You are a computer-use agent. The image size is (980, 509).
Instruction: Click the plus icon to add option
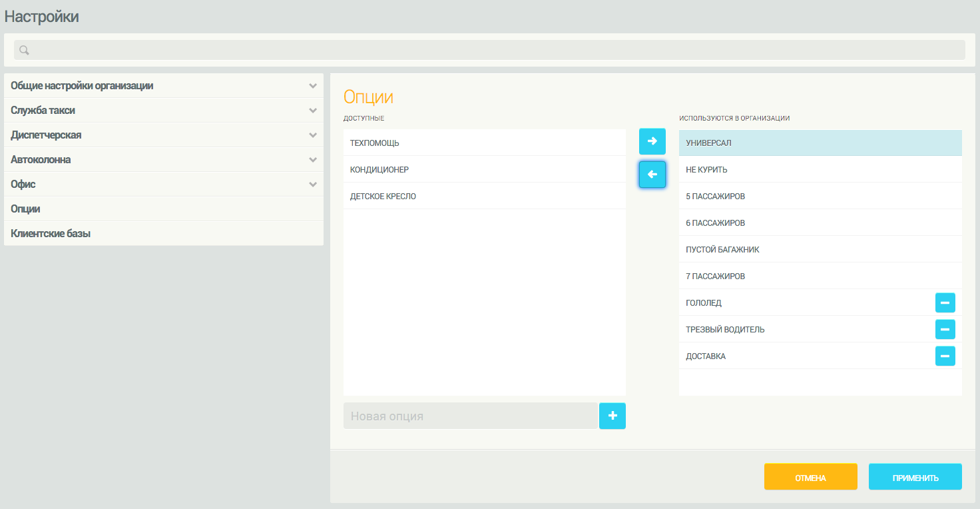tap(612, 416)
